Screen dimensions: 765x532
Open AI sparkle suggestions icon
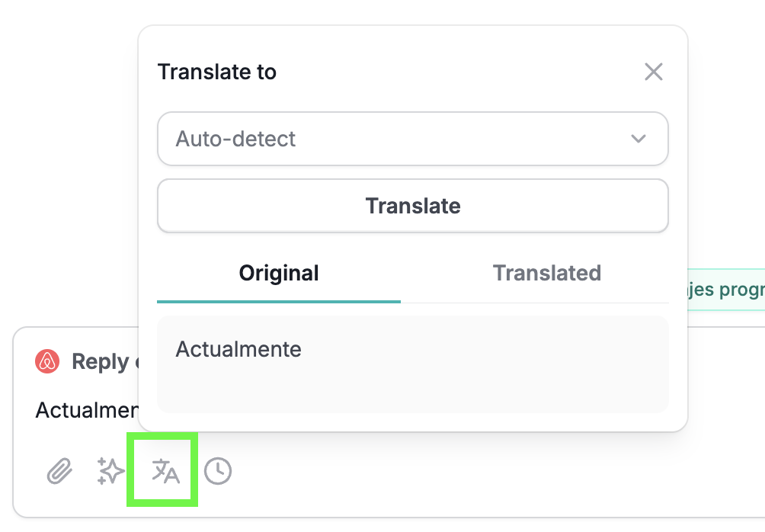click(x=110, y=471)
